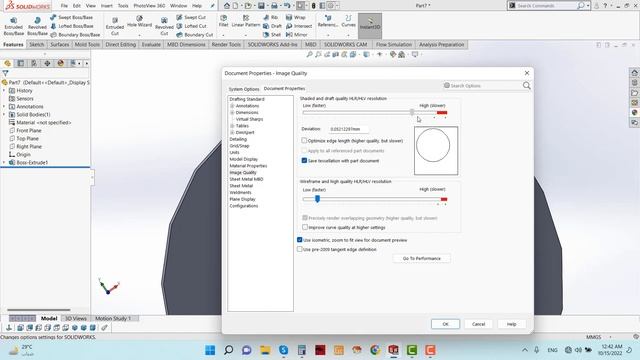The height and width of the screenshot is (360, 640).
Task: Select the Fillet tool
Action: (x=223, y=21)
